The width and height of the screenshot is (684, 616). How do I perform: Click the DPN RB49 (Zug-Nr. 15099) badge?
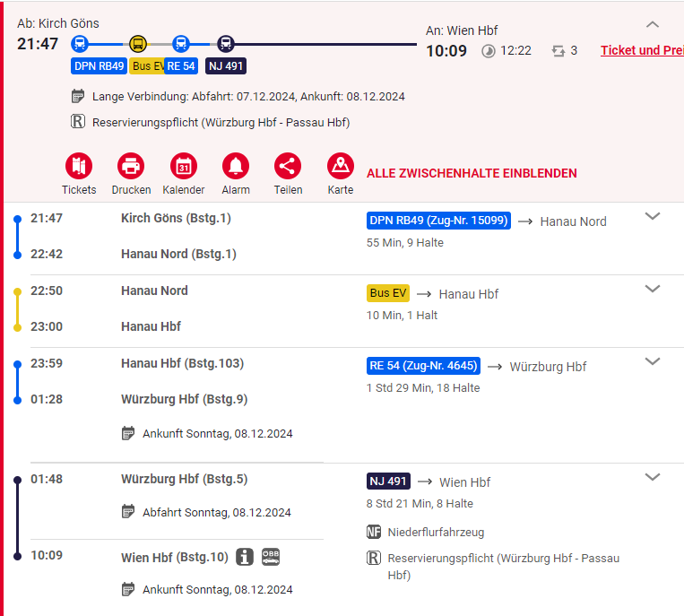[438, 221]
